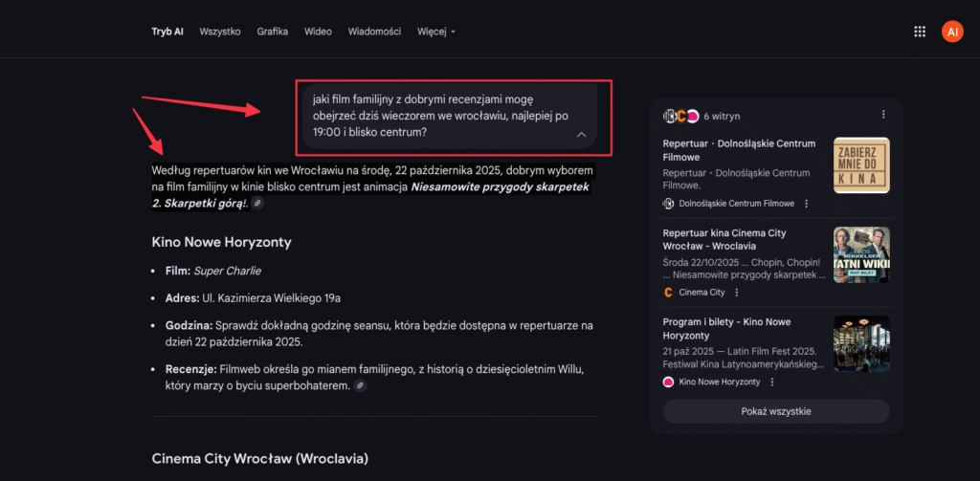Go to the "Wiadomości" tab
The height and width of the screenshot is (481, 980).
click(374, 32)
